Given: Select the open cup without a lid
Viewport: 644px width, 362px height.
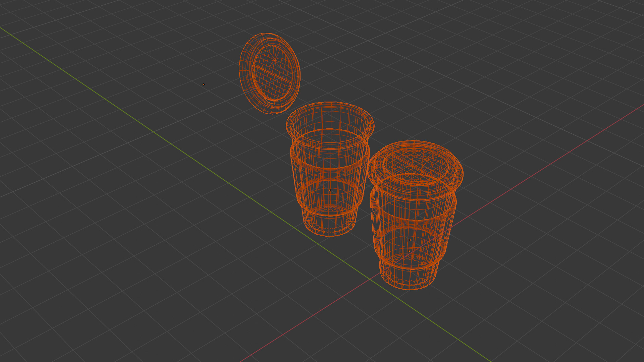Looking at the screenshot, I should pos(330,169).
